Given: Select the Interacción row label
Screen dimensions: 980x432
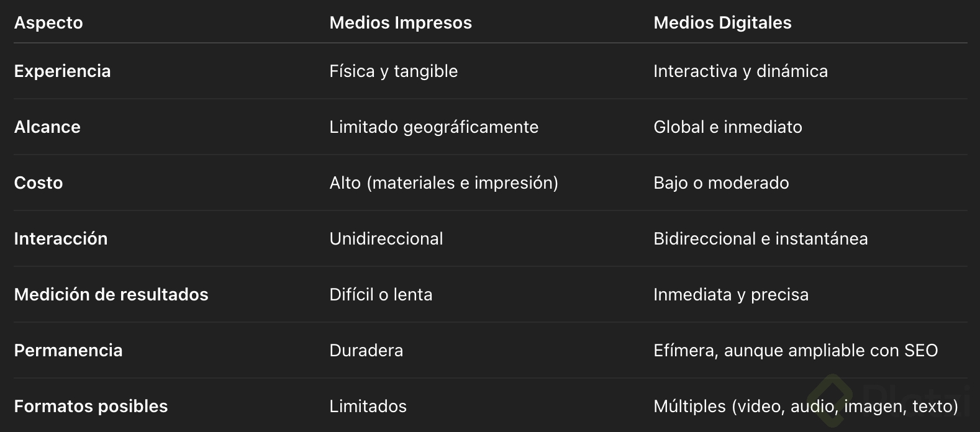Looking at the screenshot, I should [61, 239].
